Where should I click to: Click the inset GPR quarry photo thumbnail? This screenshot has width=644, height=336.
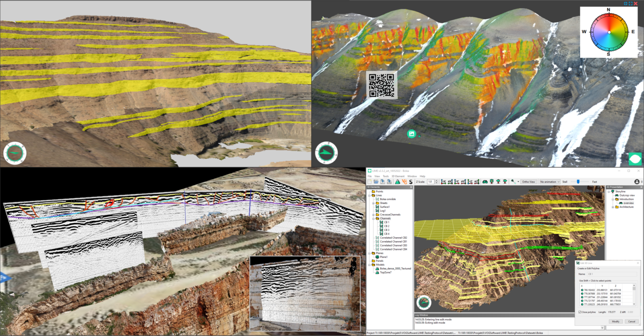click(305, 294)
